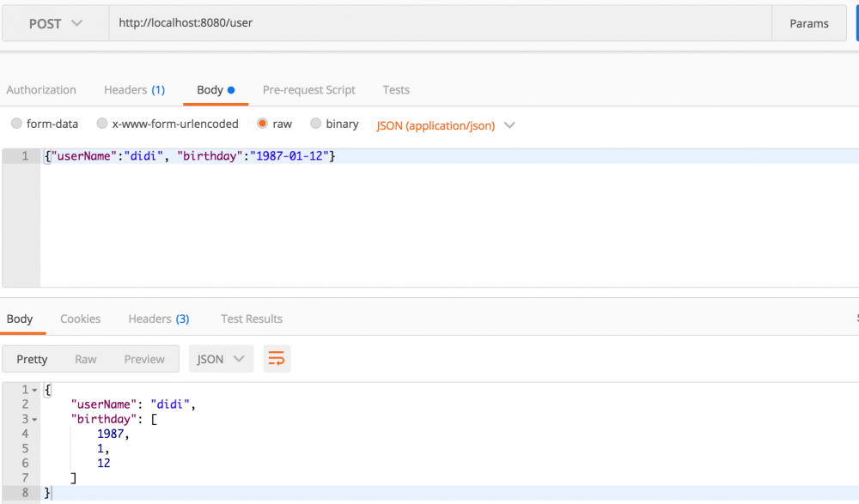Go to the Tests tab
Screen dimensions: 859x504
click(x=396, y=90)
